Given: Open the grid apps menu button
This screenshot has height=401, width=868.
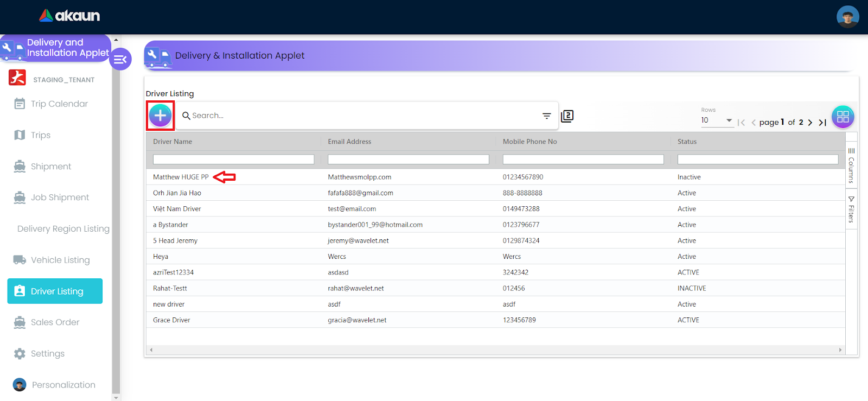Looking at the screenshot, I should (x=843, y=117).
